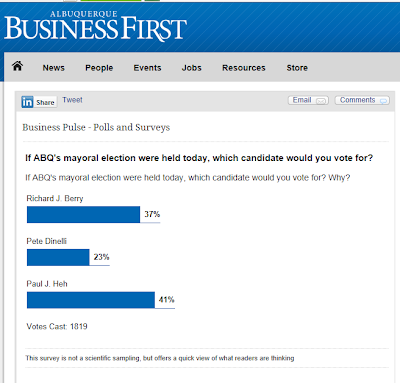Click the LinkedIn Share icon
The width and height of the screenshot is (400, 383).
(27, 102)
